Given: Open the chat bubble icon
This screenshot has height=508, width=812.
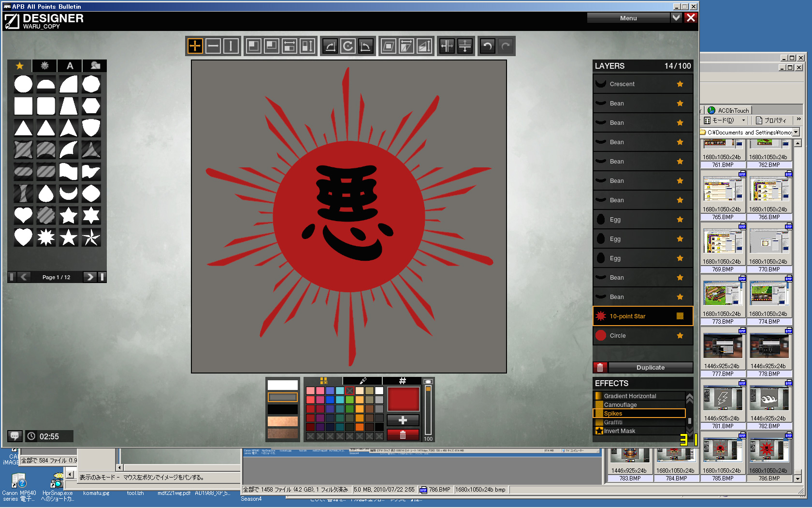Looking at the screenshot, I should click(x=14, y=436).
